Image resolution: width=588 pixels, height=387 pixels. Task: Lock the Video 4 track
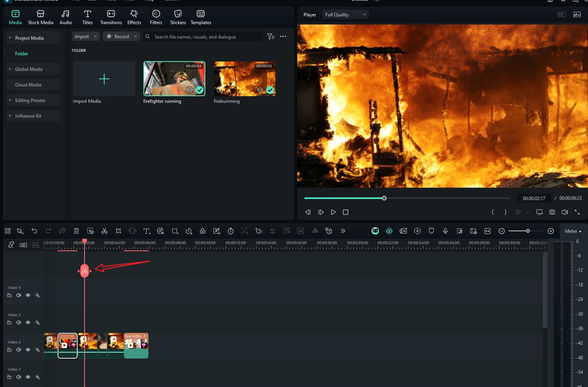9,350
